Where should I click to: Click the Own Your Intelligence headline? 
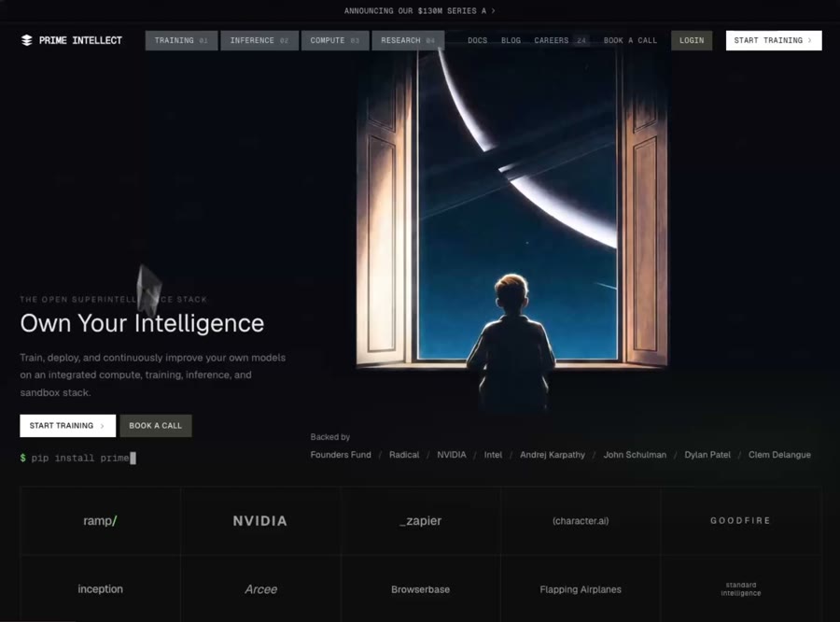(x=142, y=323)
